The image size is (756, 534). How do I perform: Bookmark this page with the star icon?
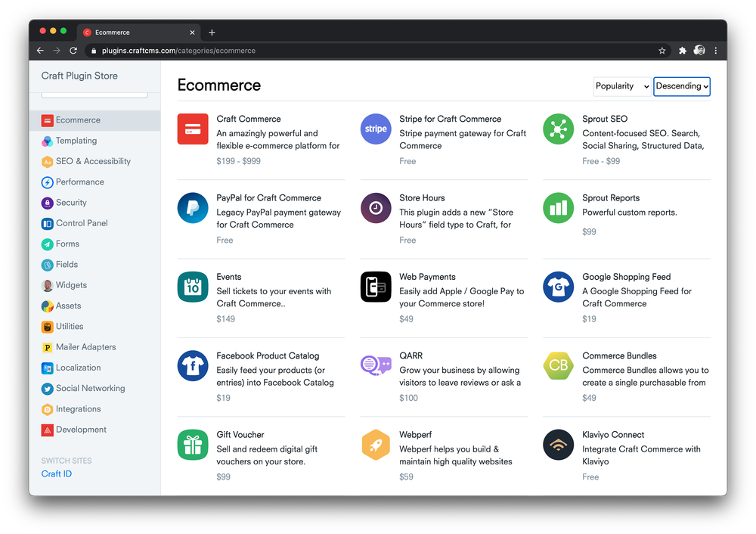click(x=662, y=51)
